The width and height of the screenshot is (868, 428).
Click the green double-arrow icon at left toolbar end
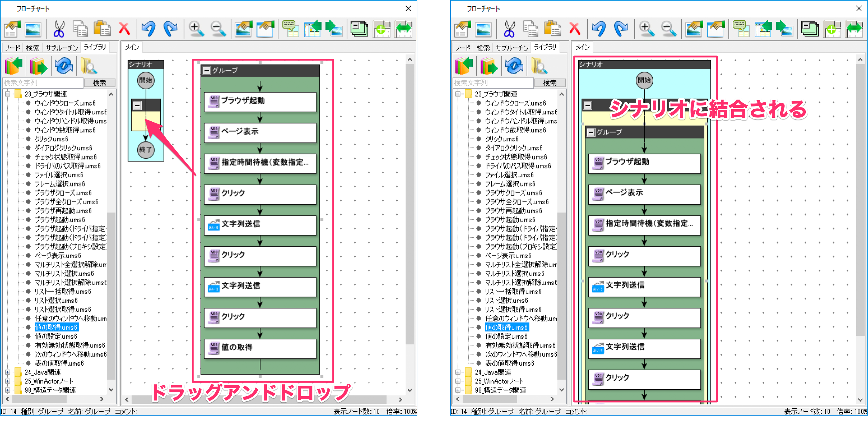pyautogui.click(x=403, y=29)
